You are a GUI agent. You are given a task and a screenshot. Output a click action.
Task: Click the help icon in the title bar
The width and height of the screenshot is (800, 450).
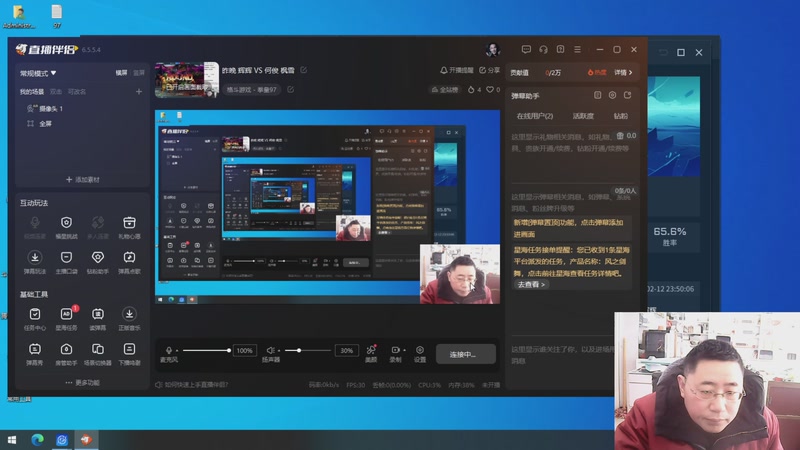(560, 49)
